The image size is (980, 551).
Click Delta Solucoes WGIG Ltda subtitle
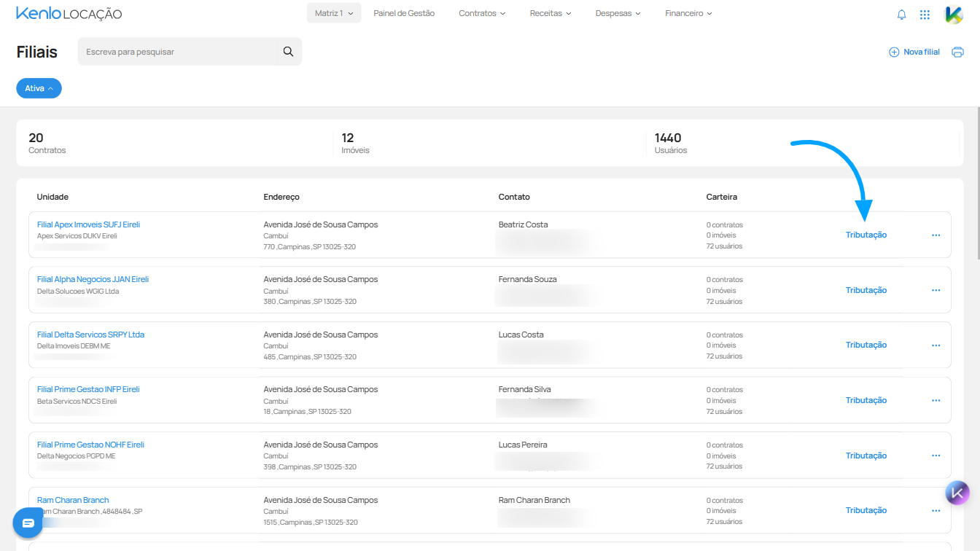point(78,292)
